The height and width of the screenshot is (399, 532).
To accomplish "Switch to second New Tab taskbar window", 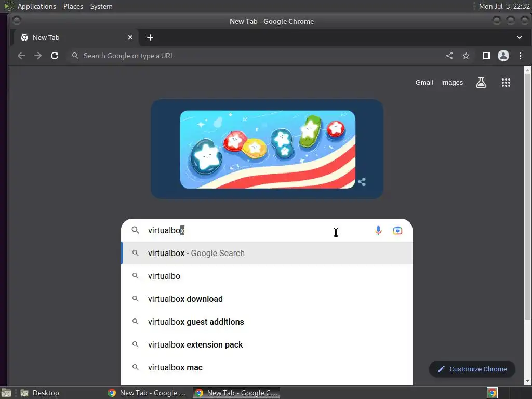I will click(x=236, y=393).
